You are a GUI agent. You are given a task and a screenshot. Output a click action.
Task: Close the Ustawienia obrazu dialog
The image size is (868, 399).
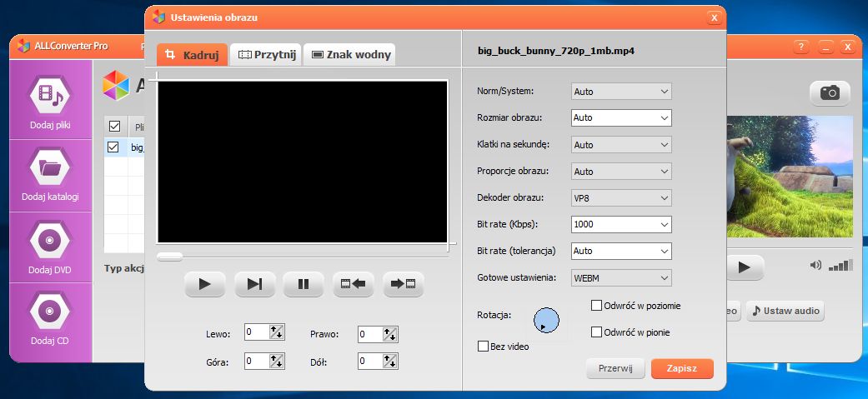tap(714, 18)
